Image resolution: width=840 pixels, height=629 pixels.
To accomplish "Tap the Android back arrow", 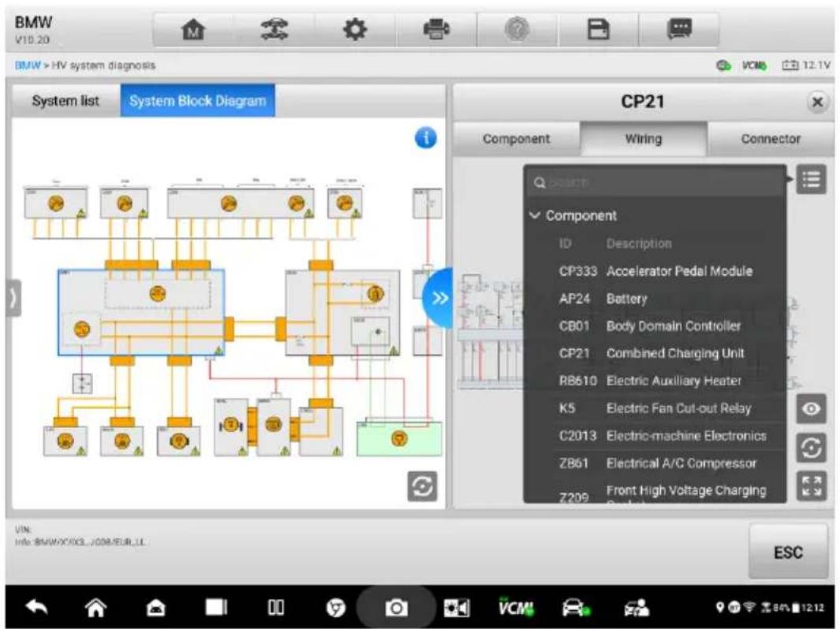I will click(37, 607).
